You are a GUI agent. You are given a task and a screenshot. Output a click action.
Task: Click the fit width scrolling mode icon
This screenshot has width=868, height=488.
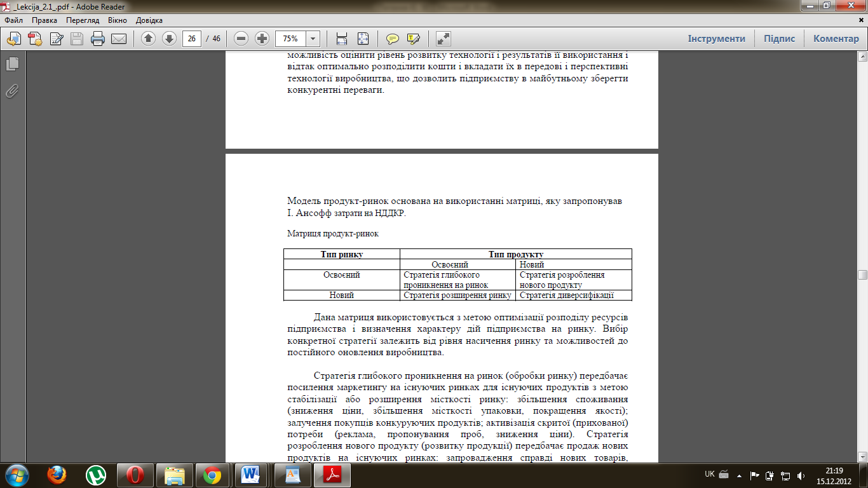(342, 39)
